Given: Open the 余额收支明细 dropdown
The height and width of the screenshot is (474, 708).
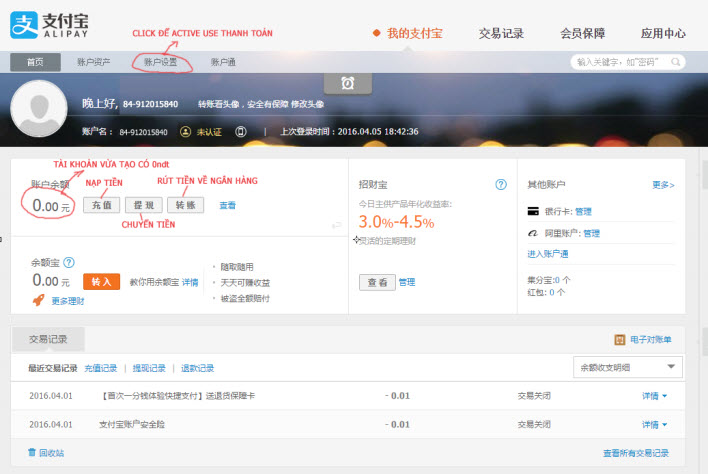Looking at the screenshot, I should coord(628,367).
